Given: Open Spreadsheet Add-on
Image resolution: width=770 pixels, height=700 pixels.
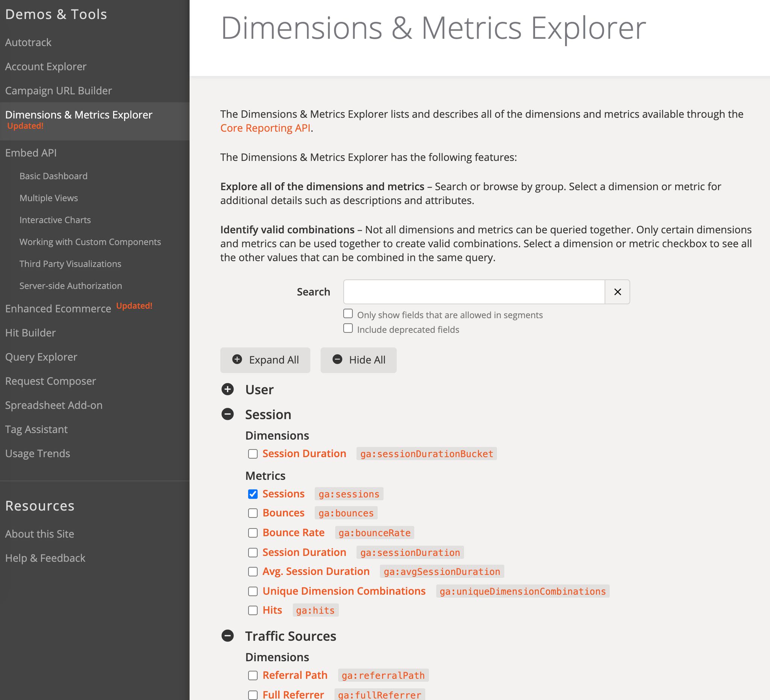Looking at the screenshot, I should (54, 405).
